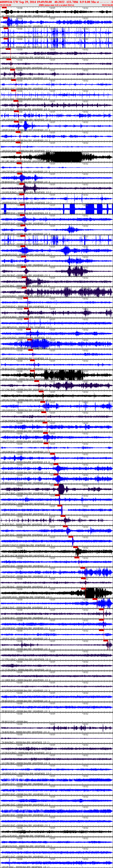Select the 'UW.OSD EHZ' trace label
The width and height of the screenshot is (113, 868).
8,140
